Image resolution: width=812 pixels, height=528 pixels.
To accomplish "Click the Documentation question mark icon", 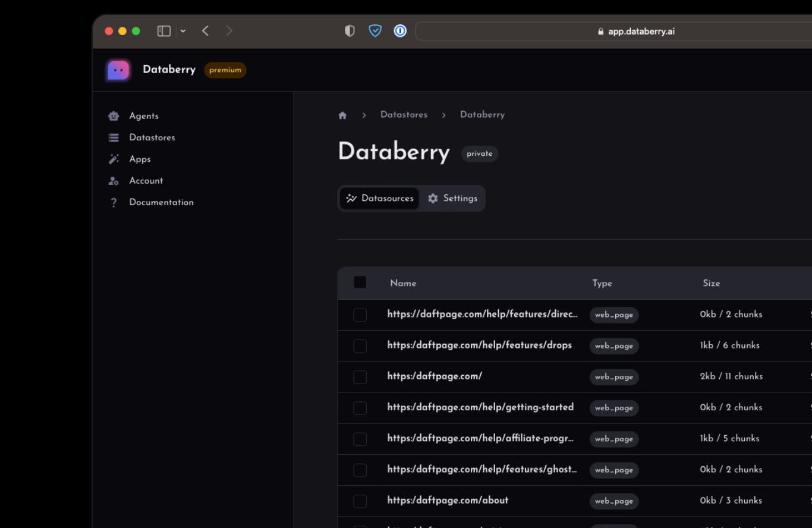I will [114, 203].
